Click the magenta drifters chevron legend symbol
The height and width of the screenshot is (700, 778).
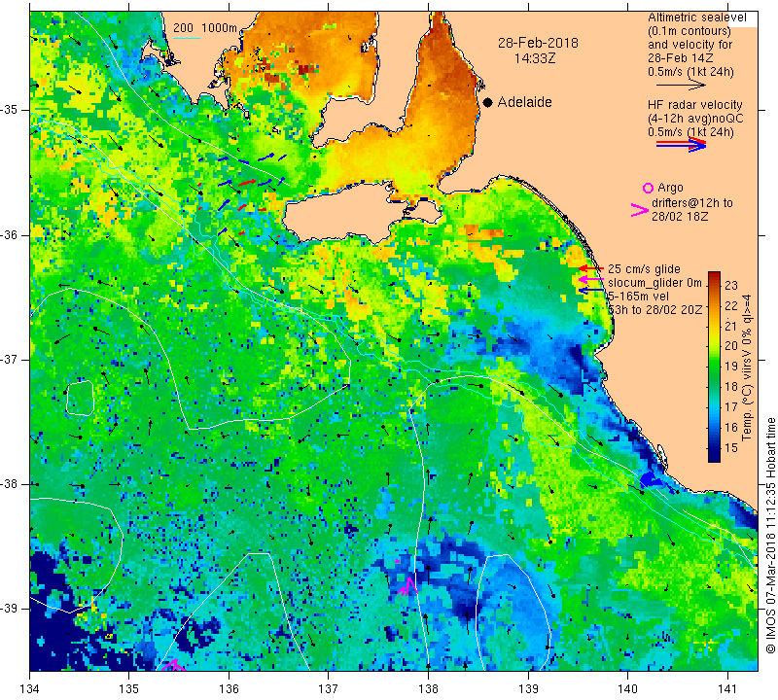coord(639,210)
